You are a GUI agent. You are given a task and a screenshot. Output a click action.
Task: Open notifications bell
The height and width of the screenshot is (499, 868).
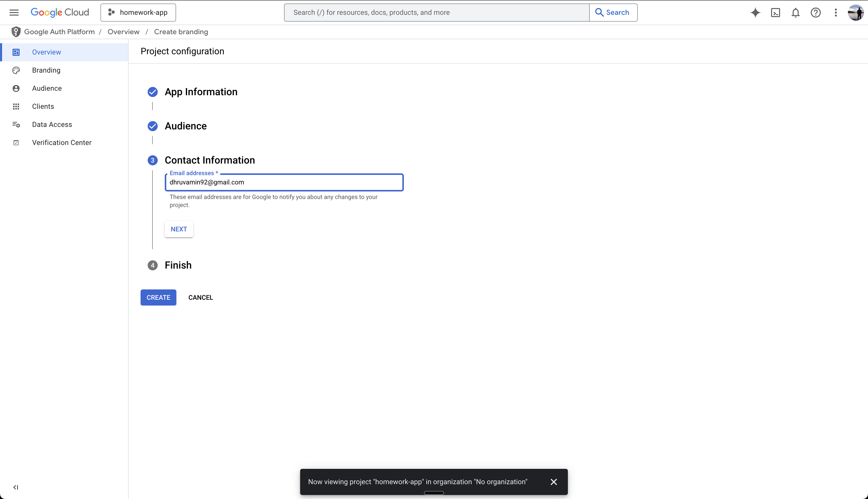pyautogui.click(x=795, y=13)
